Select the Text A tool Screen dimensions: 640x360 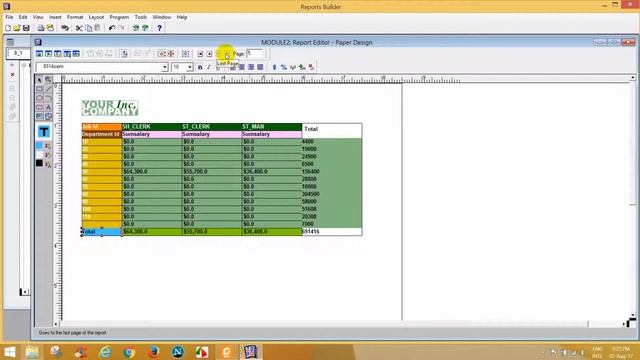48,107
